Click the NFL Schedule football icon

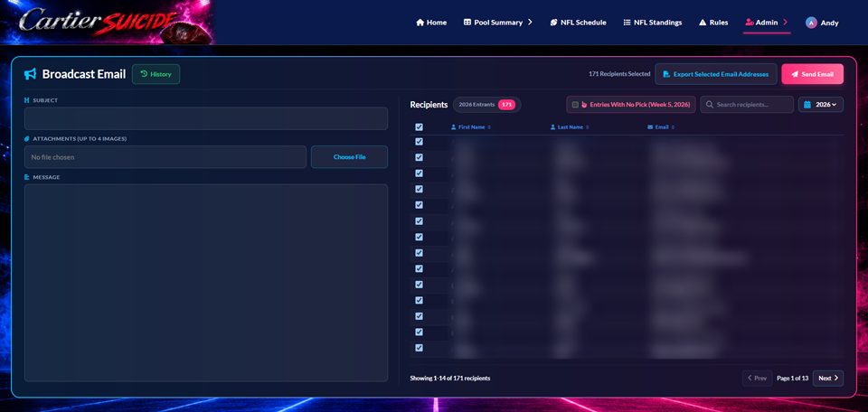tap(553, 23)
